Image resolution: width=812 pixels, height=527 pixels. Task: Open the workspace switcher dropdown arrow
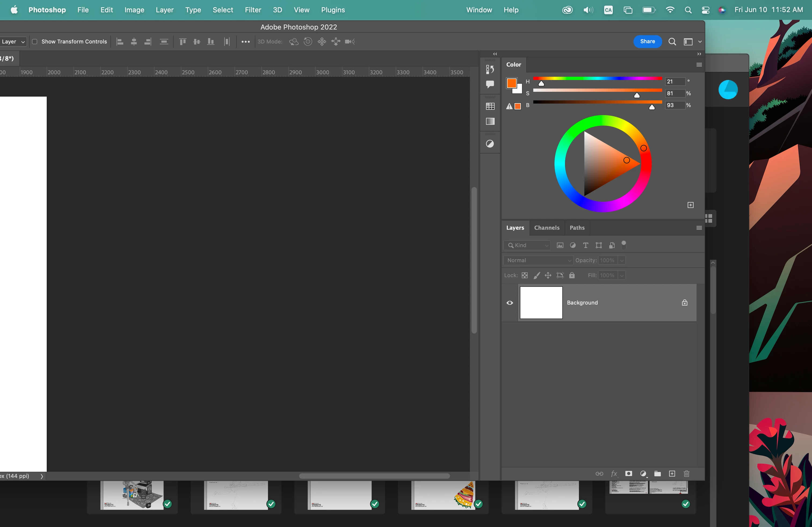700,42
